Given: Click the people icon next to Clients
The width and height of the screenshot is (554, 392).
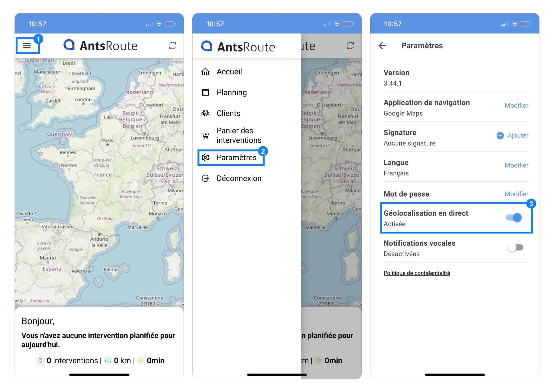Looking at the screenshot, I should (205, 113).
